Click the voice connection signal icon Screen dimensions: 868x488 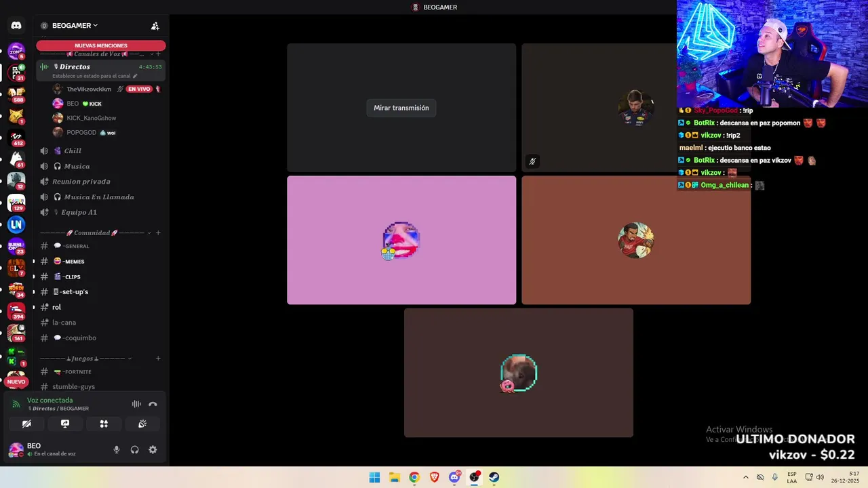point(16,404)
